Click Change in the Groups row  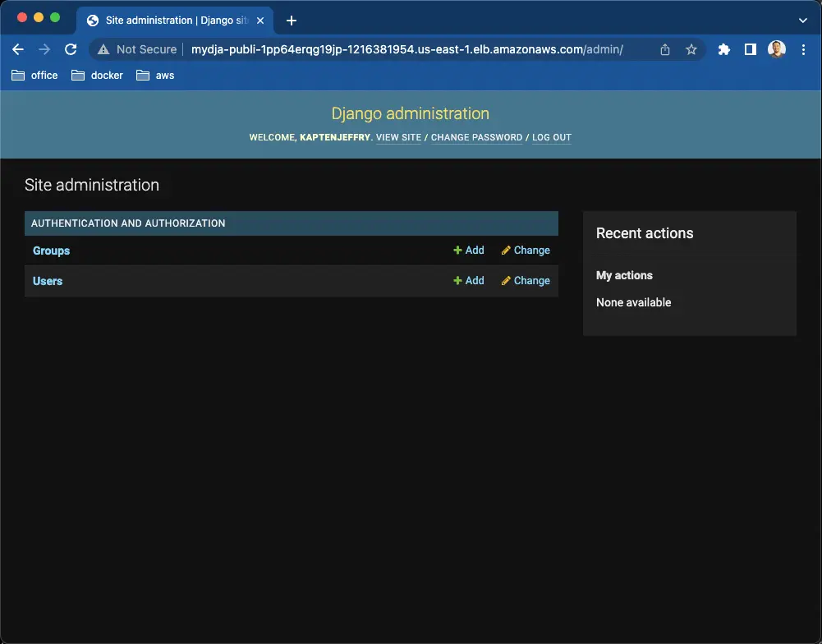tap(526, 251)
